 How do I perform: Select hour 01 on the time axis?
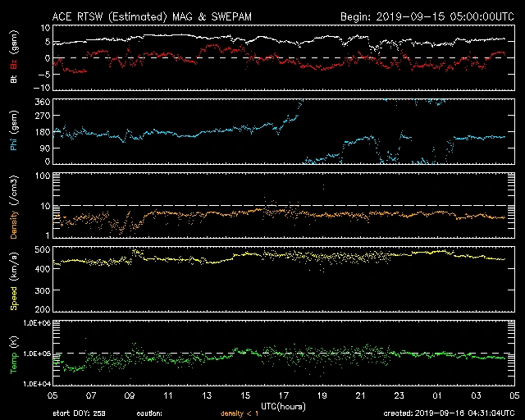[x=437, y=395]
